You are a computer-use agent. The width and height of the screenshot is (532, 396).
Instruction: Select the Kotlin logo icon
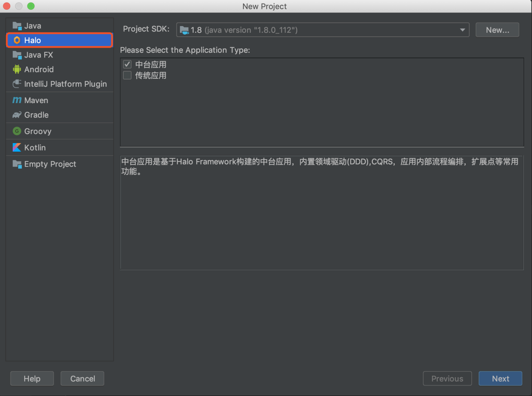pyautogui.click(x=17, y=148)
